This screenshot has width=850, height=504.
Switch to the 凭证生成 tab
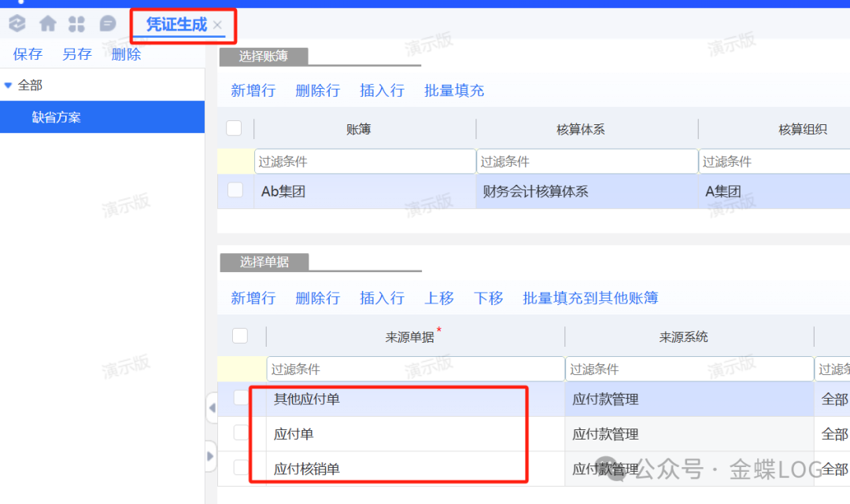[176, 25]
